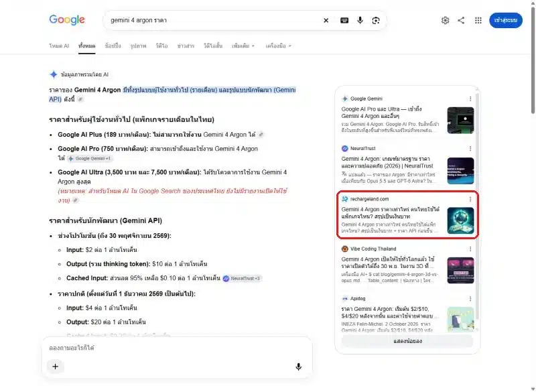Switch to the AI mode tab
The width and height of the screenshot is (536, 392).
(x=59, y=46)
